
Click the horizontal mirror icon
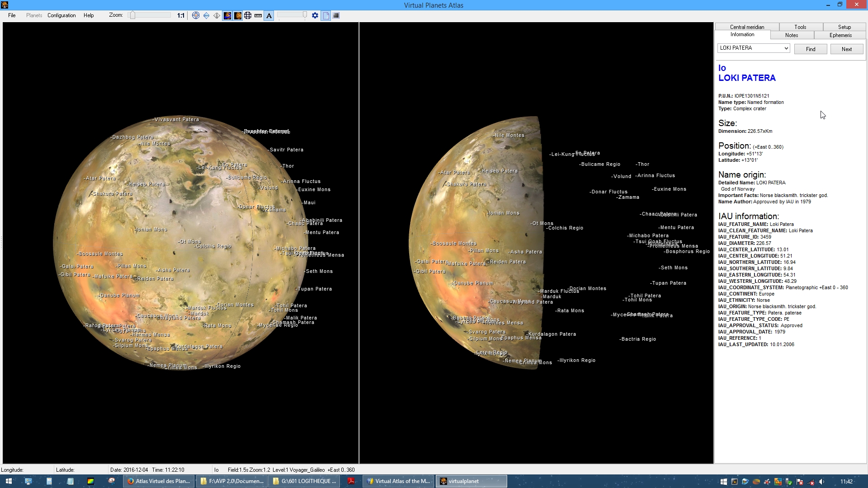click(x=217, y=15)
